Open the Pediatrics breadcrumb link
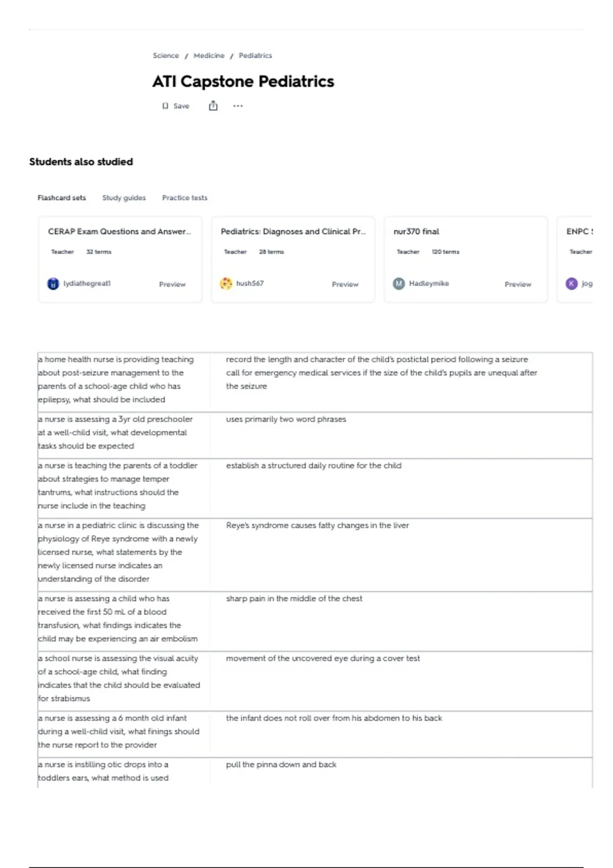The height and width of the screenshot is (868, 613). (255, 55)
